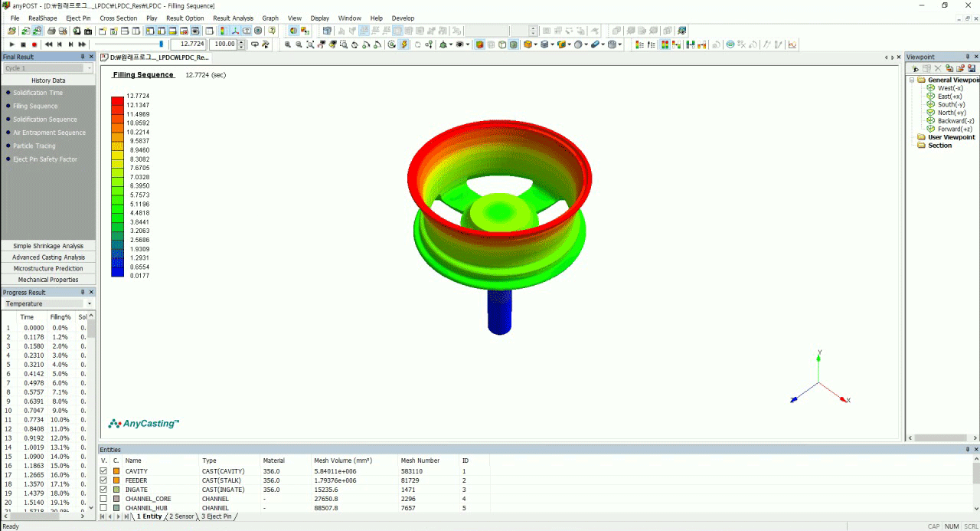Viewport: 980px width, 531px height.
Task: Click the graph chart toolbar icon
Action: 792,44
